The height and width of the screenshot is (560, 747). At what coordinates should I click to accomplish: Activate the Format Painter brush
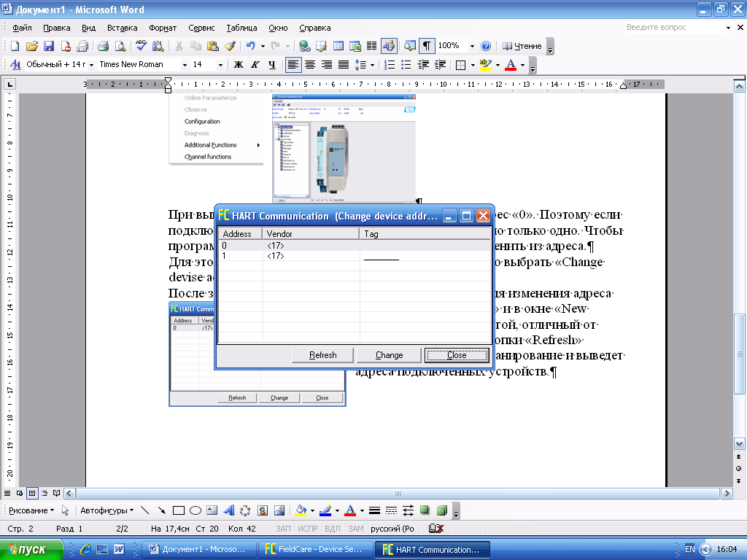click(230, 46)
